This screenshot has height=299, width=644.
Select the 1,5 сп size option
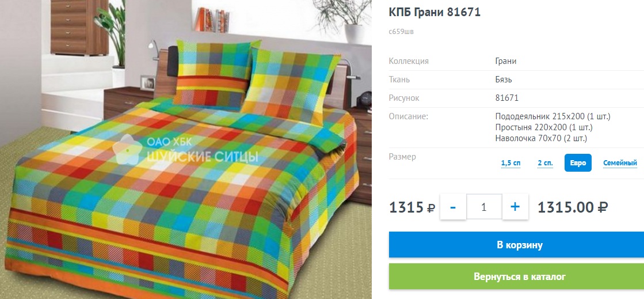click(x=510, y=163)
